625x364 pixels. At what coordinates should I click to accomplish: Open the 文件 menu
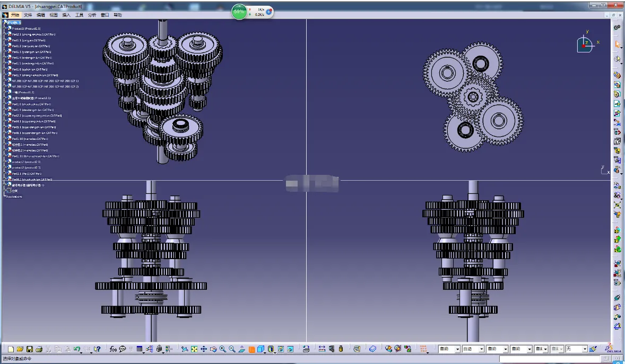coord(28,15)
